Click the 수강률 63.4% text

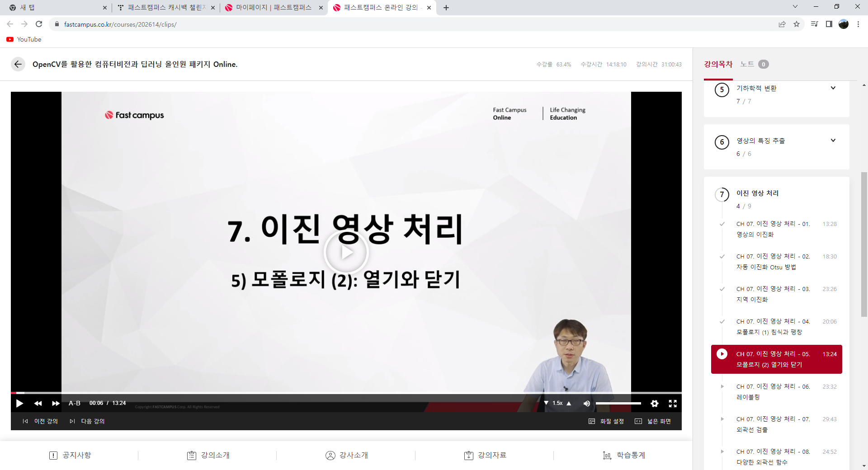(554, 65)
